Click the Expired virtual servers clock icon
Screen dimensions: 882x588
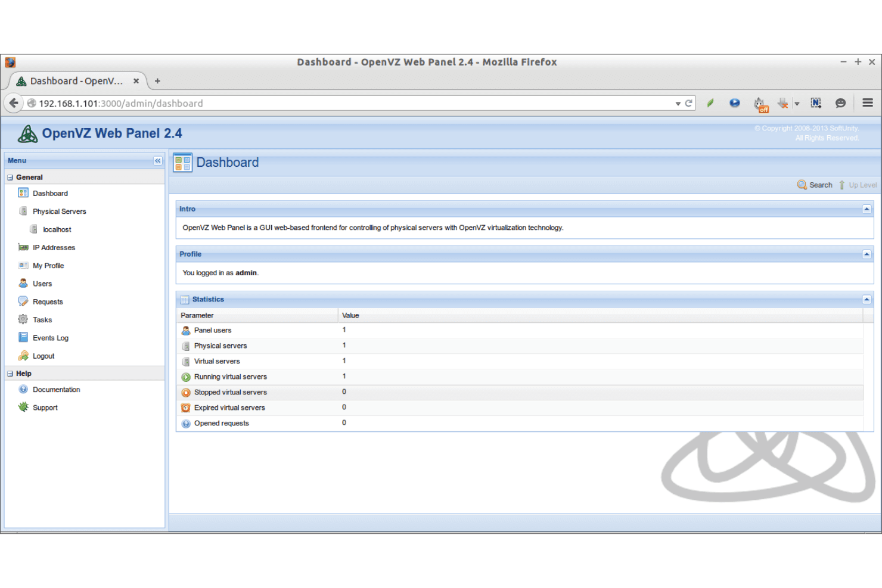(x=186, y=408)
